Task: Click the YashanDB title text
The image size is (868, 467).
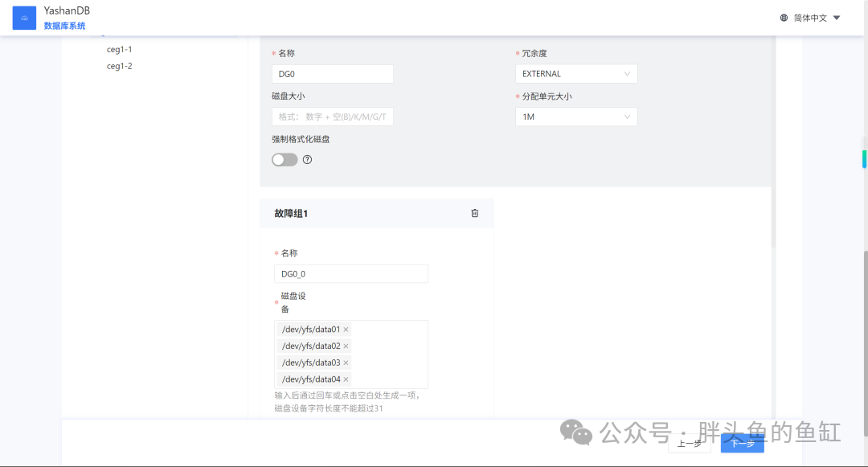Action: click(x=67, y=10)
